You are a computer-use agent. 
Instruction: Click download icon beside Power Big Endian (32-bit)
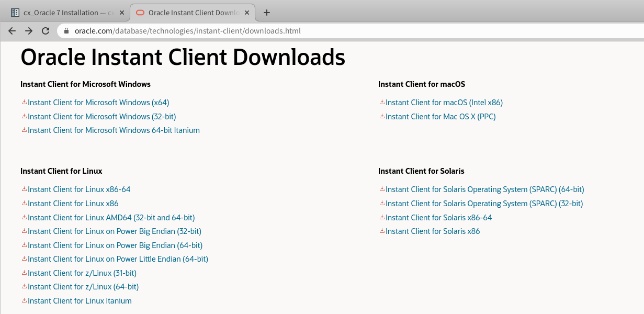coord(24,231)
